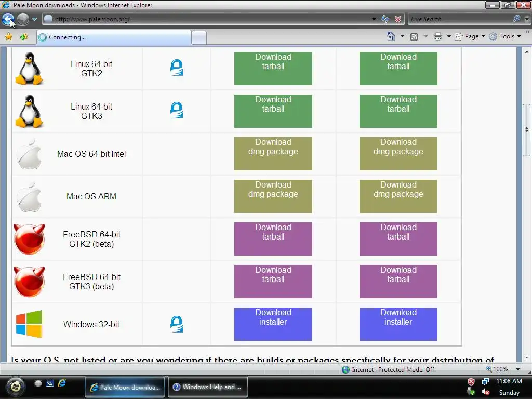Click right Download tarball for FreeBSD GTK3 (beta)

pos(398,282)
